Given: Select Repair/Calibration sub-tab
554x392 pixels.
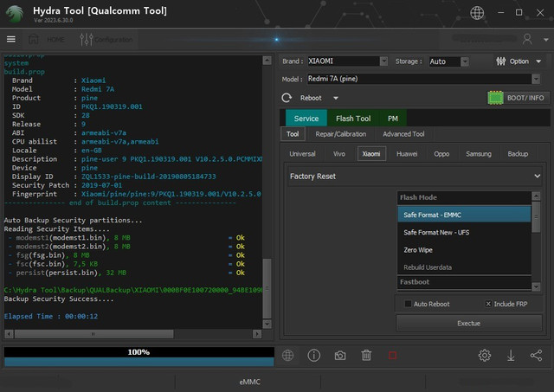Looking at the screenshot, I should click(340, 134).
